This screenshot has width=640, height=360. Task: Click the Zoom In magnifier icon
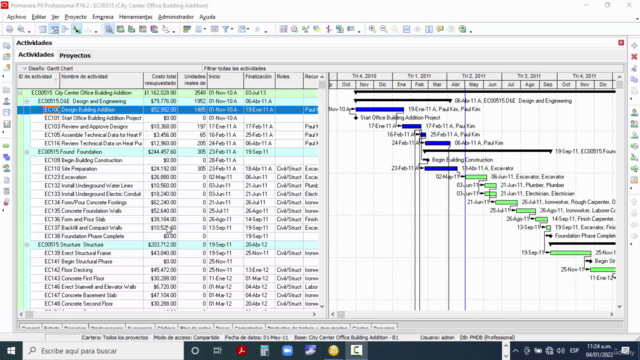pyautogui.click(x=372, y=29)
